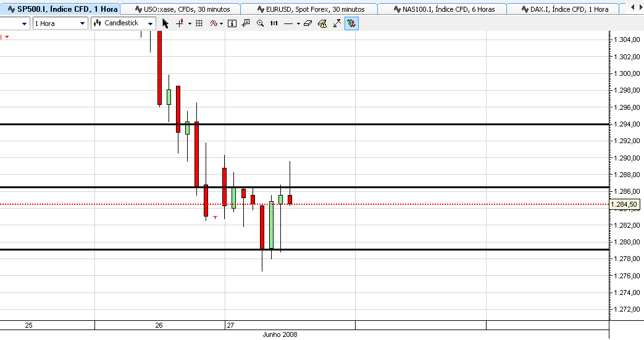Select the arrow pointer tool
Viewport: 644px width, 340px height.
coord(165,23)
